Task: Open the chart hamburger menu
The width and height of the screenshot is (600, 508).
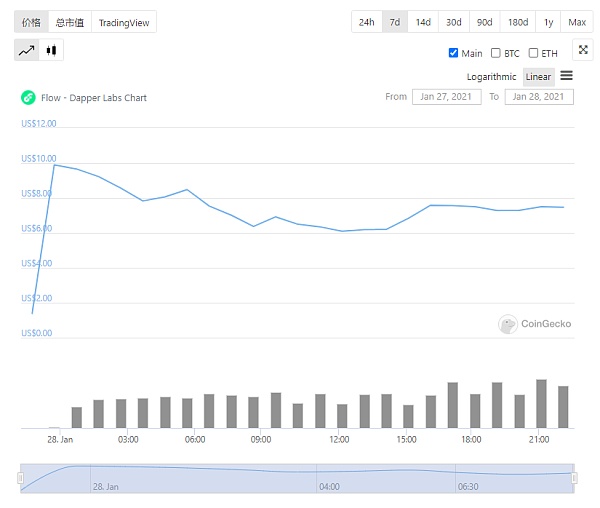Action: tap(566, 76)
